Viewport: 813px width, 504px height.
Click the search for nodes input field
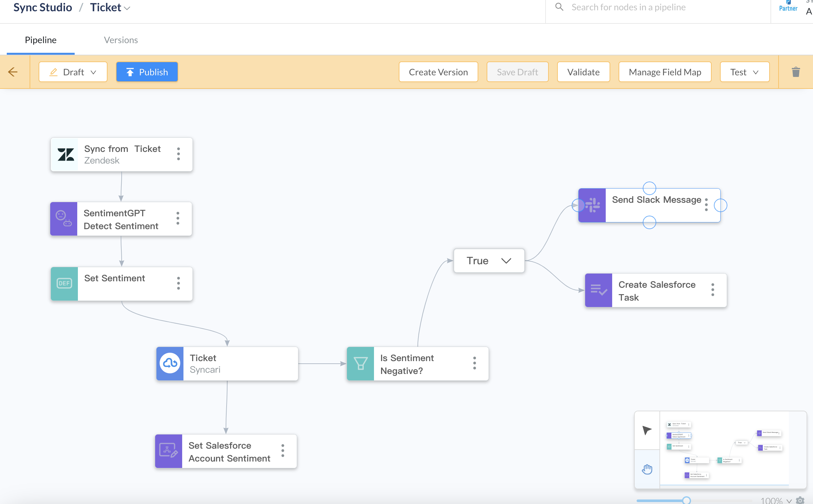click(658, 7)
